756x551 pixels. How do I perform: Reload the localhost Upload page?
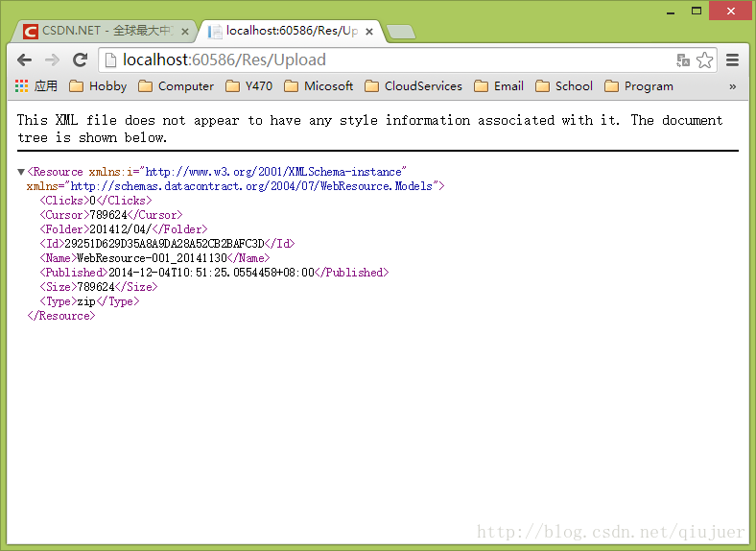point(80,60)
